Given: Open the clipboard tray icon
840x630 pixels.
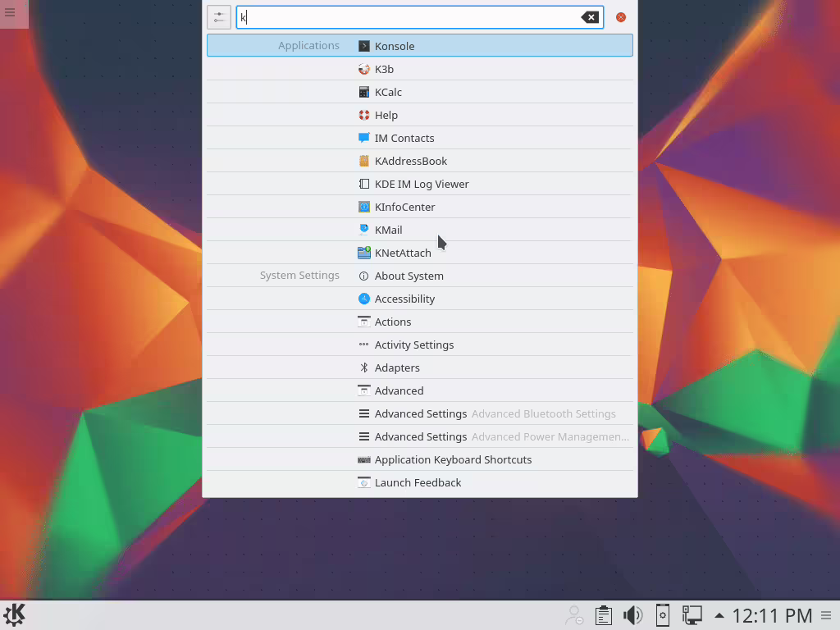Looking at the screenshot, I should tap(603, 615).
